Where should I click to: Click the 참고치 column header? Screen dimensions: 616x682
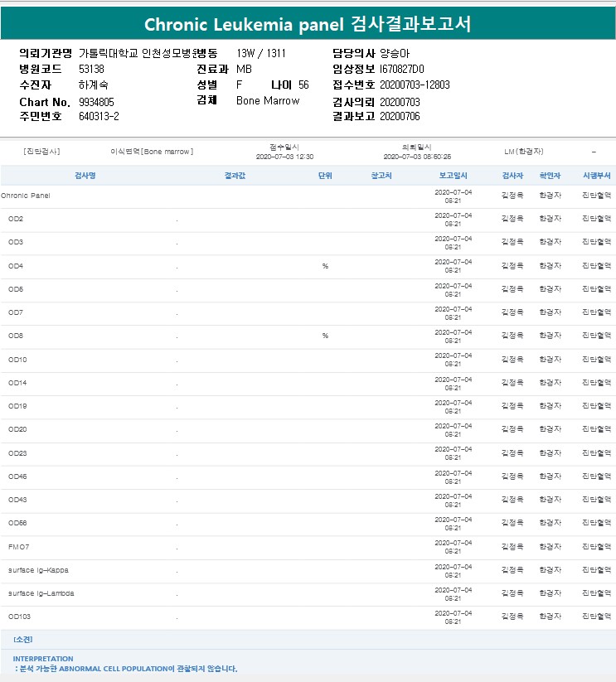pyautogui.click(x=381, y=176)
